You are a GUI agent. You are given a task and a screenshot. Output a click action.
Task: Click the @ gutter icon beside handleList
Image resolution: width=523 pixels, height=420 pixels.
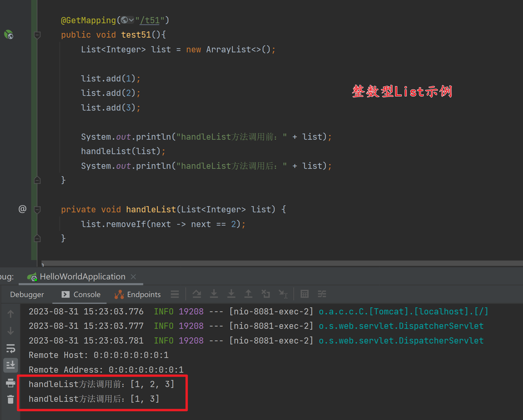pos(22,209)
